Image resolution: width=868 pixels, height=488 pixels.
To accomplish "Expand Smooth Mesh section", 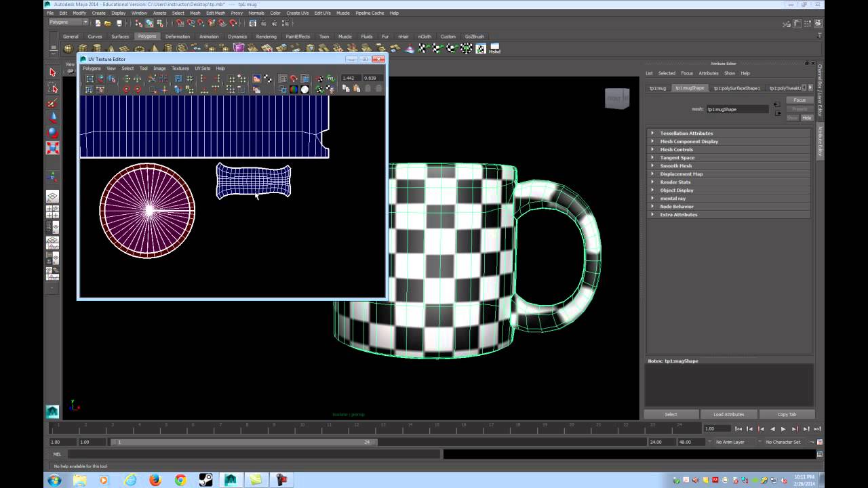I will [x=729, y=165].
